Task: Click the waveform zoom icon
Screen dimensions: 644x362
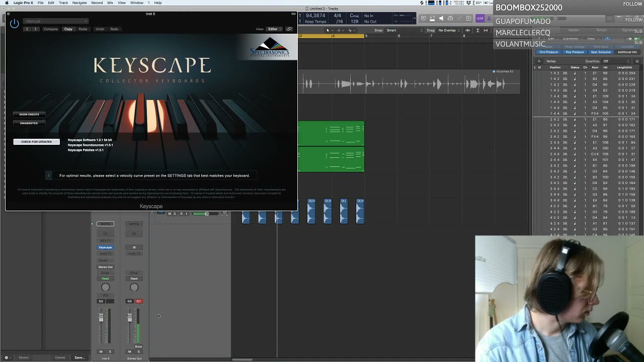Action: [x=467, y=30]
